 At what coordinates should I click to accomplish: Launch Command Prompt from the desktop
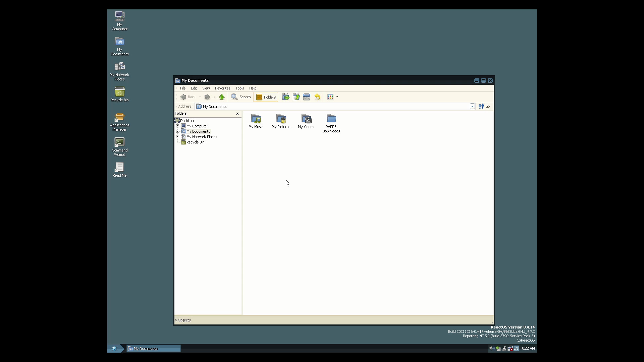tap(119, 142)
